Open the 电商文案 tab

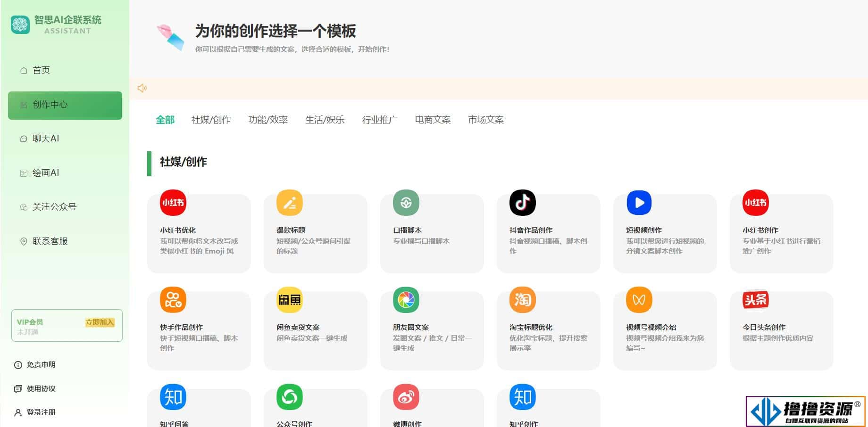pos(433,120)
